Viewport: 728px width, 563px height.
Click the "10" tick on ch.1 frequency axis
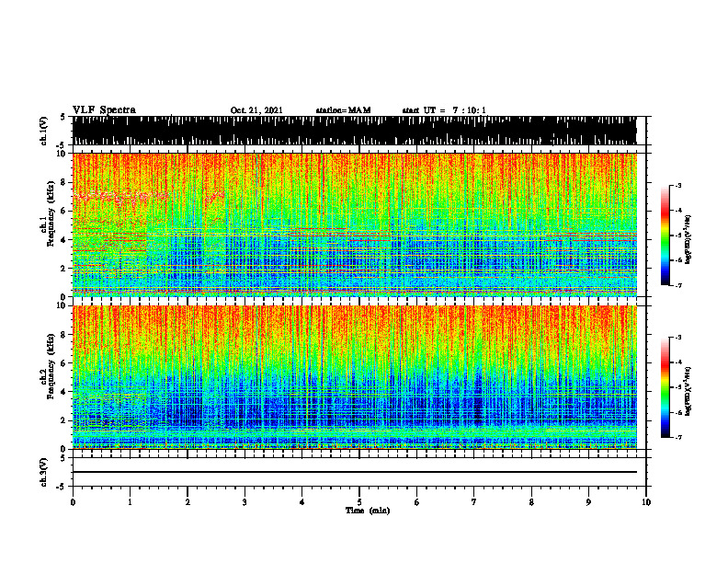pos(64,154)
